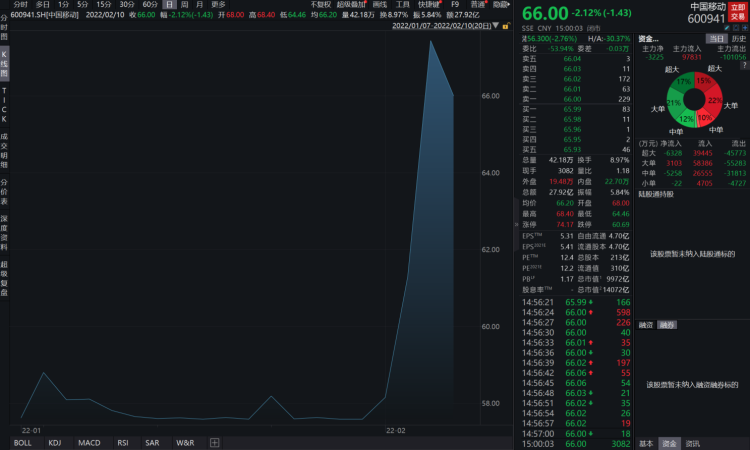Click the 买一 65.99 order row

tap(576, 109)
